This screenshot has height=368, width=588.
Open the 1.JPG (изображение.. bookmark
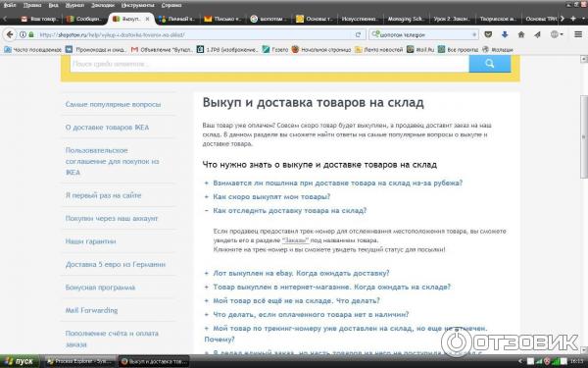[227, 50]
